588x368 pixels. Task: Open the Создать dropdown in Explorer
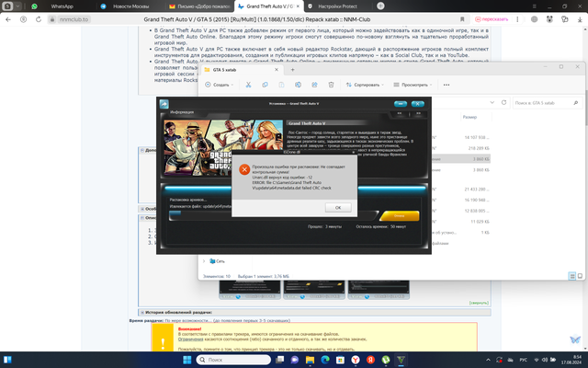coord(219,85)
